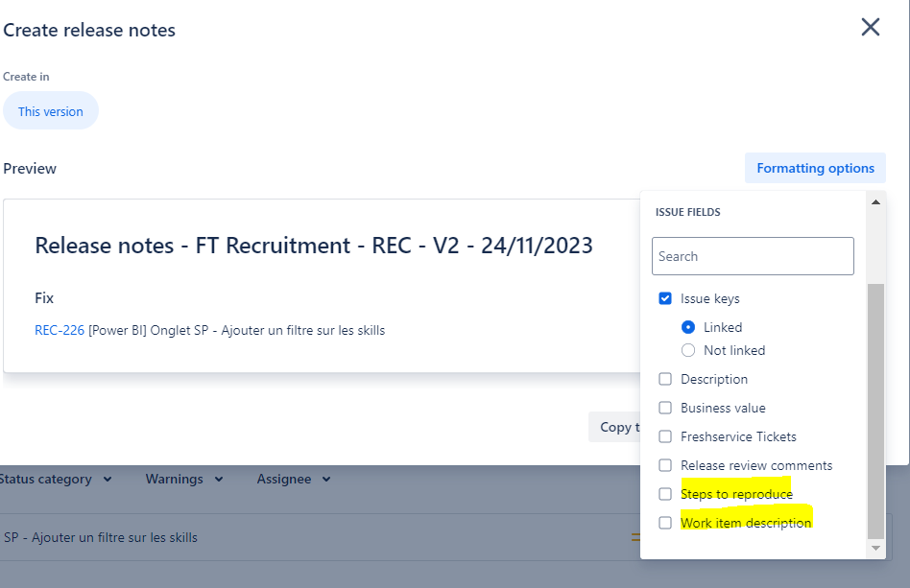Select the Linked radio button
Image resolution: width=910 pixels, height=588 pixels.
coord(687,327)
